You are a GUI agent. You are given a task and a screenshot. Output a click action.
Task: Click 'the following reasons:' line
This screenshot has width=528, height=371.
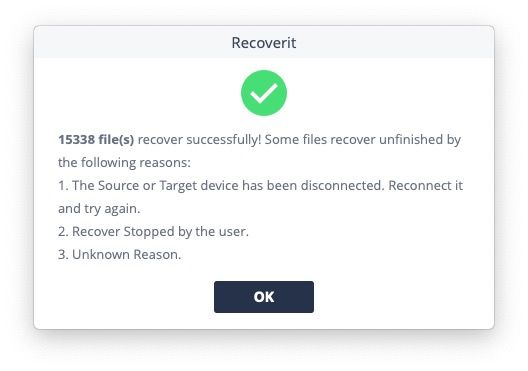[x=124, y=163]
